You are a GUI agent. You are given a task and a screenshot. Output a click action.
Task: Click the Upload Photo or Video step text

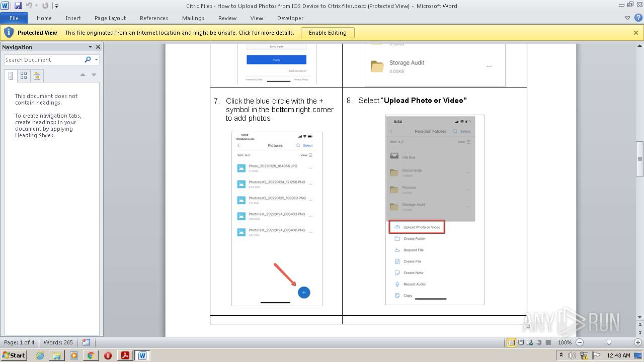407,101
